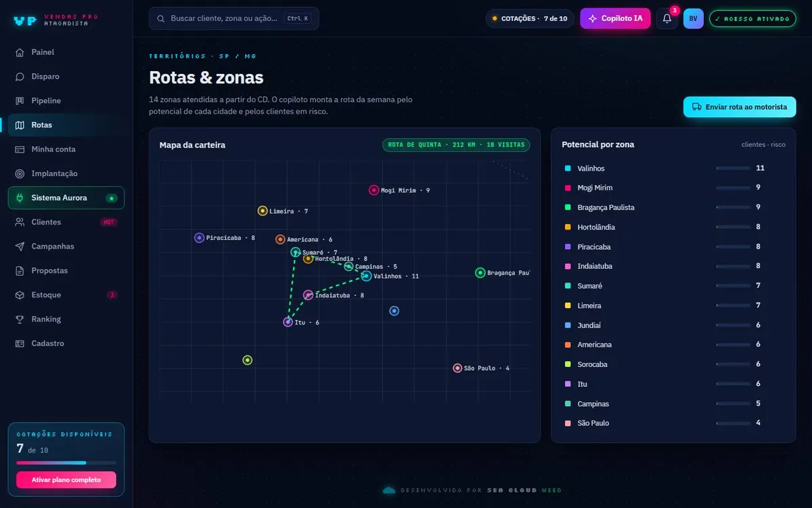Viewport: 812px width, 508px height.
Task: Open Painel via its home icon
Action: tap(20, 52)
